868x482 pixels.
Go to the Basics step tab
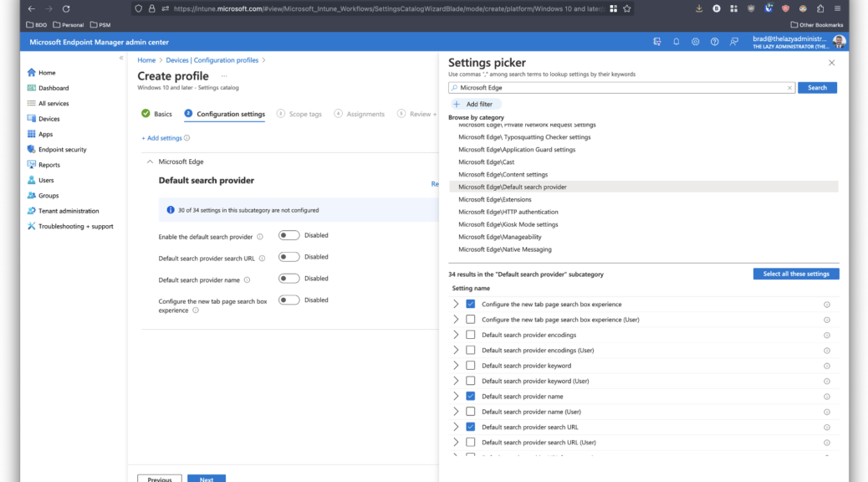156,114
